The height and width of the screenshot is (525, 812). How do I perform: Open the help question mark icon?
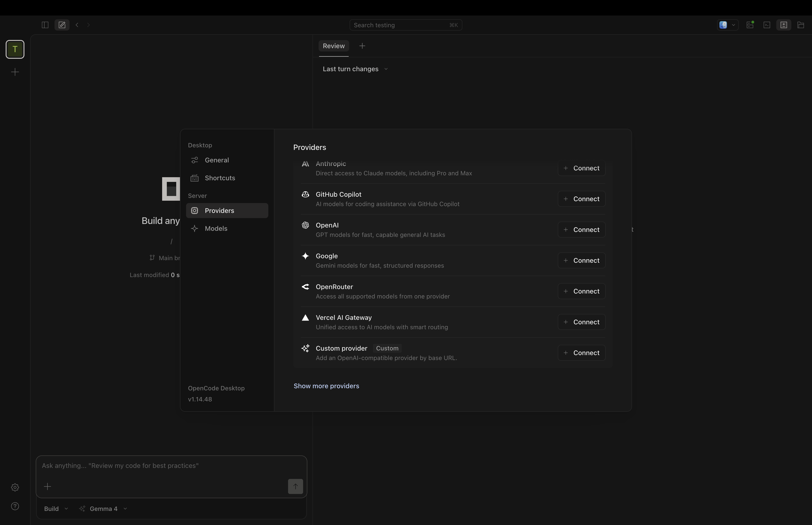(x=15, y=506)
